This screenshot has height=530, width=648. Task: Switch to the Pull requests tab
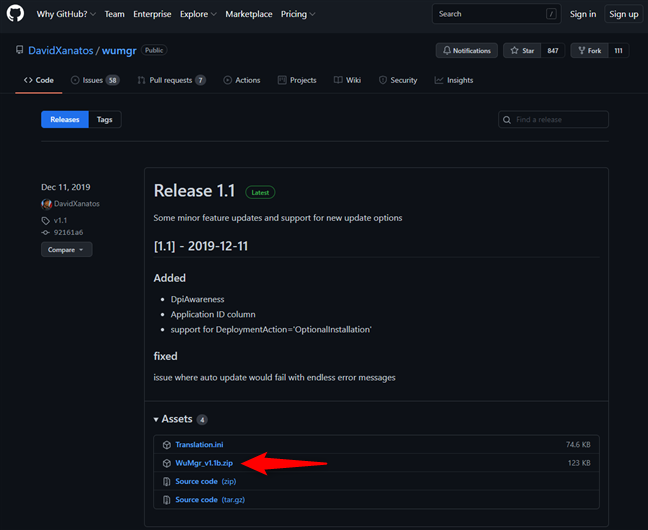[x=172, y=80]
